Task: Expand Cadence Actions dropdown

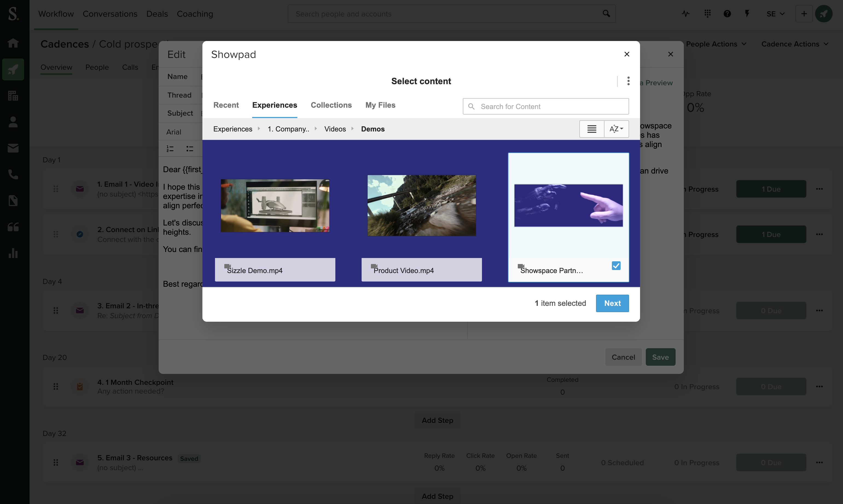Action: [795, 44]
